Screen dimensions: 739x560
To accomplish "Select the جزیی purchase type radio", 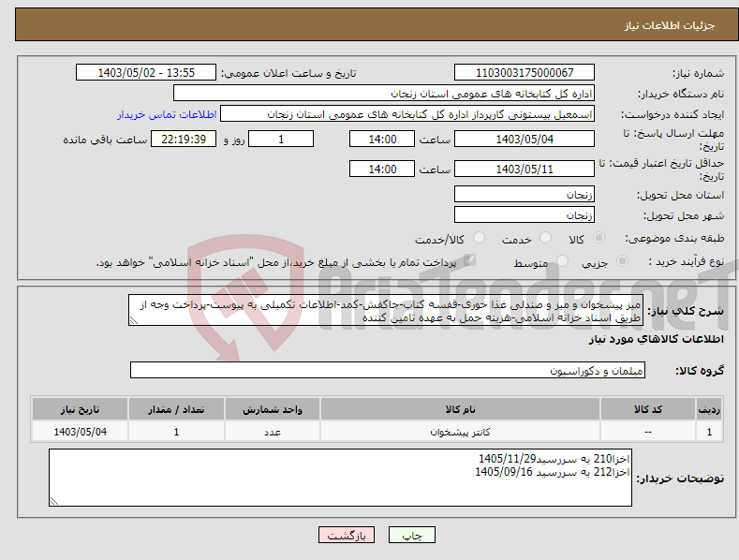I will pyautogui.click(x=622, y=260).
